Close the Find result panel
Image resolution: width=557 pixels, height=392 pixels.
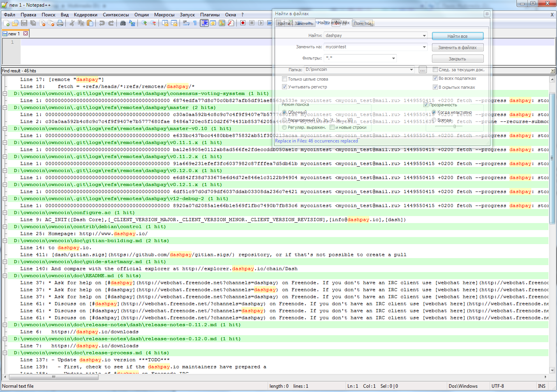click(553, 71)
